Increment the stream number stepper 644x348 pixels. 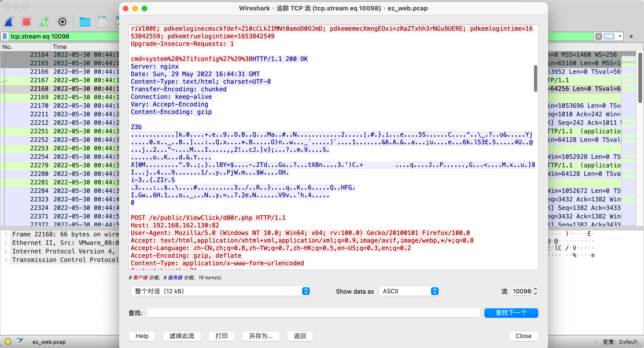pyautogui.click(x=535, y=289)
